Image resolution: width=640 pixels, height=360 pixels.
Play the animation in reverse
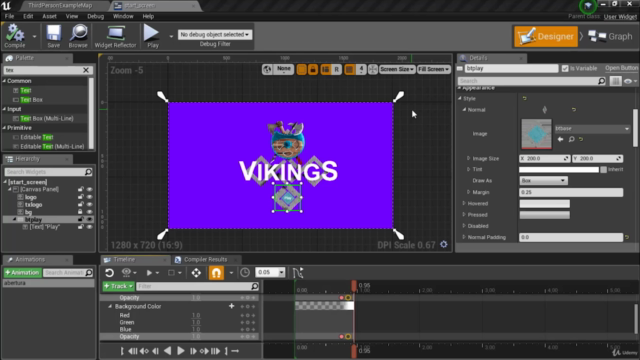(x=167, y=351)
